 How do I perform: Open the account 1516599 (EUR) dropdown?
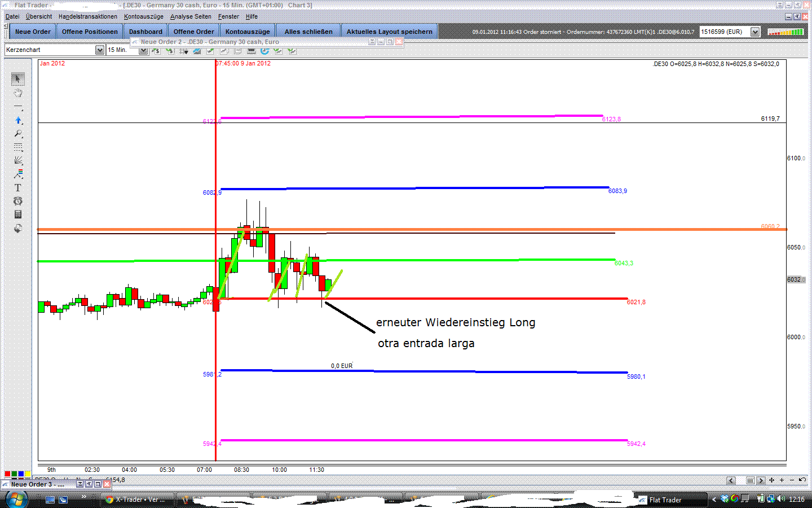click(x=755, y=32)
